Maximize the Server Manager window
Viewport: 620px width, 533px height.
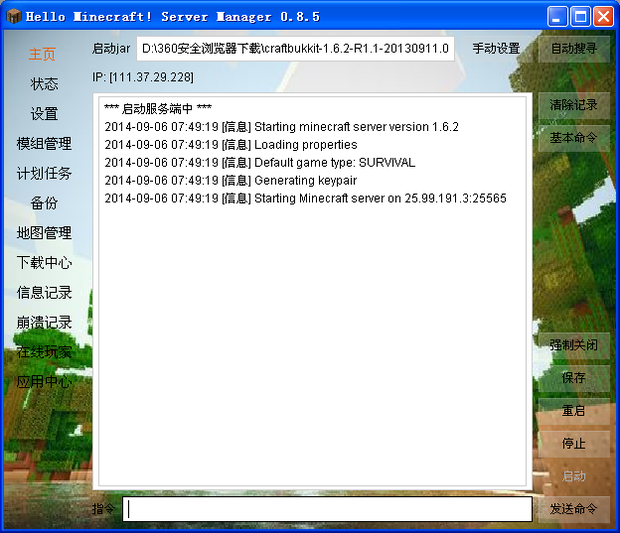click(x=580, y=17)
